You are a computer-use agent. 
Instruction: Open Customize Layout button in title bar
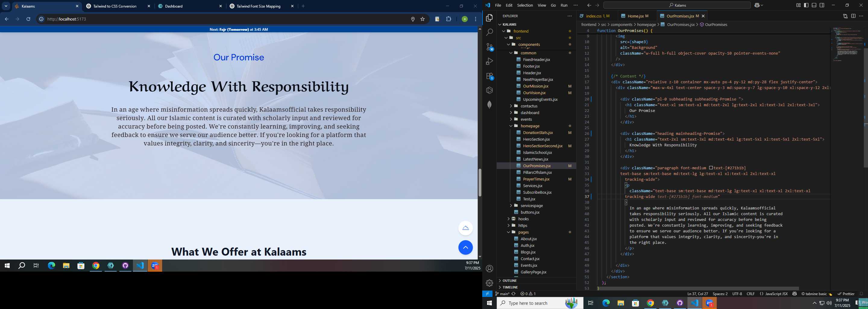tap(798, 5)
